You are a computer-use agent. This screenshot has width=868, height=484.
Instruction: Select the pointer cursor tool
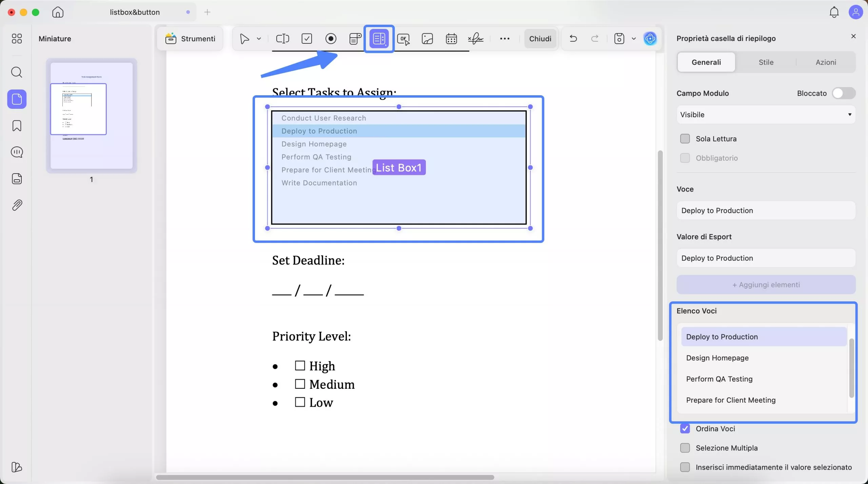point(244,39)
